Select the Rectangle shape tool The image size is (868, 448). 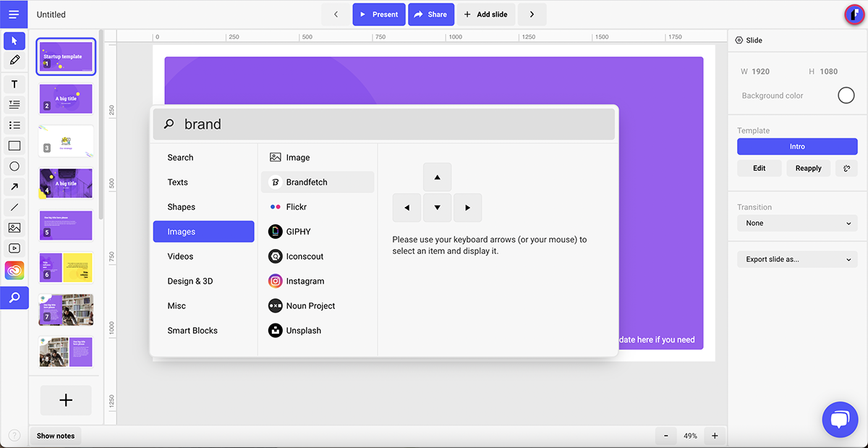[x=14, y=145]
